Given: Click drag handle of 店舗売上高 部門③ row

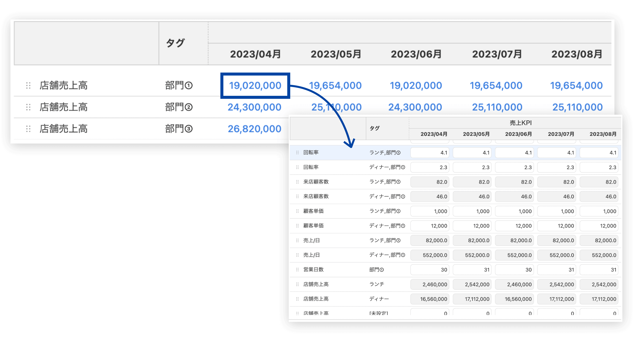Looking at the screenshot, I should [x=28, y=129].
